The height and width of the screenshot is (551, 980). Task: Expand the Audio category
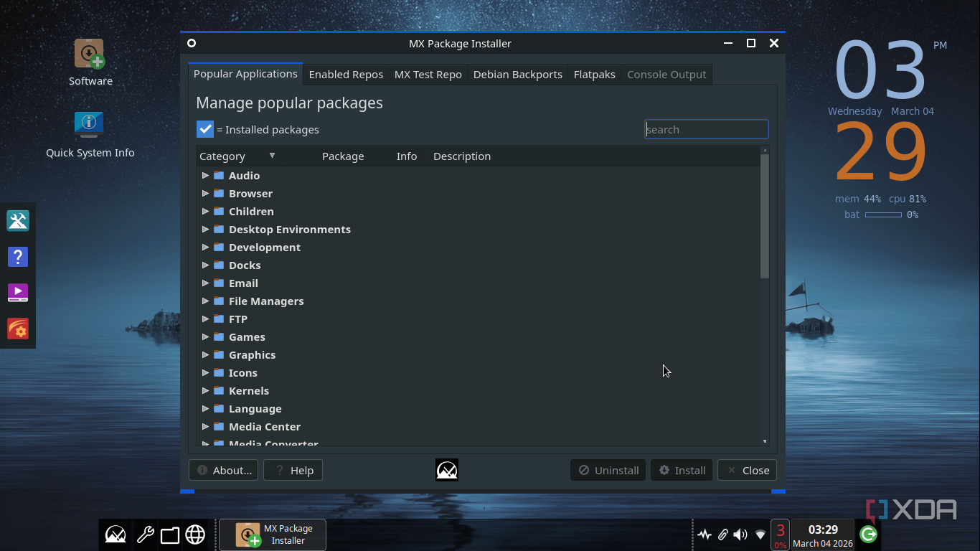coord(205,175)
